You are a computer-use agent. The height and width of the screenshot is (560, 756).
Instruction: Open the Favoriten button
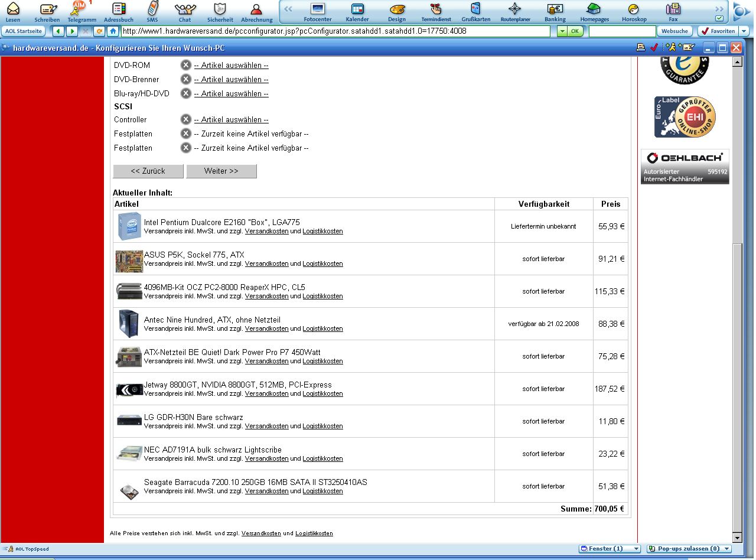click(x=718, y=31)
